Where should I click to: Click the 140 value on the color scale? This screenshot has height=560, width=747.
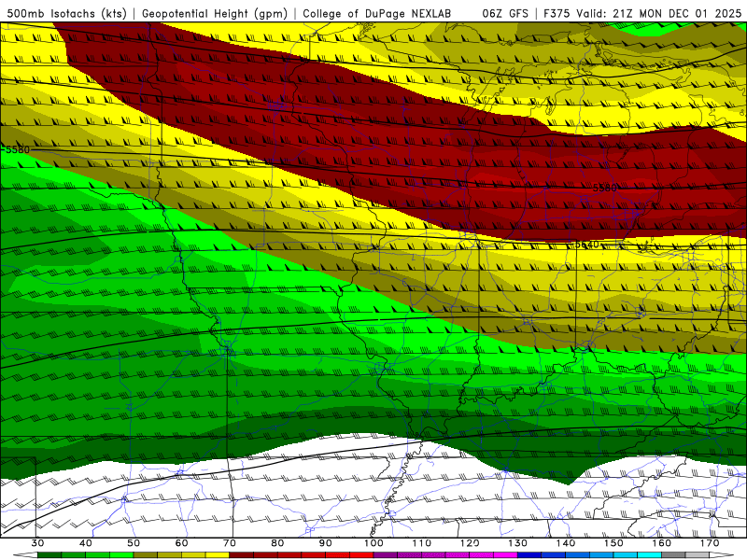pyautogui.click(x=566, y=543)
